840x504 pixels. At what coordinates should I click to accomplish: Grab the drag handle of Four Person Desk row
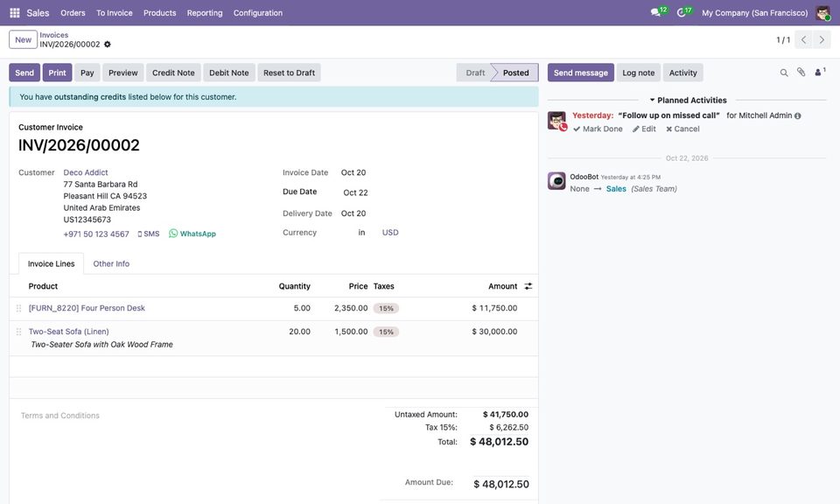coord(18,309)
